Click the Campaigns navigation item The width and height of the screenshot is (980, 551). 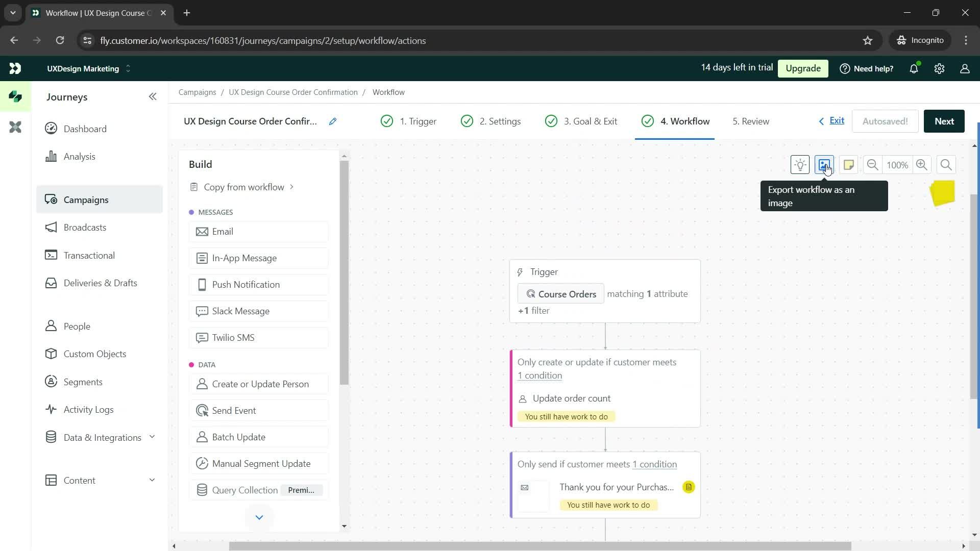point(85,199)
